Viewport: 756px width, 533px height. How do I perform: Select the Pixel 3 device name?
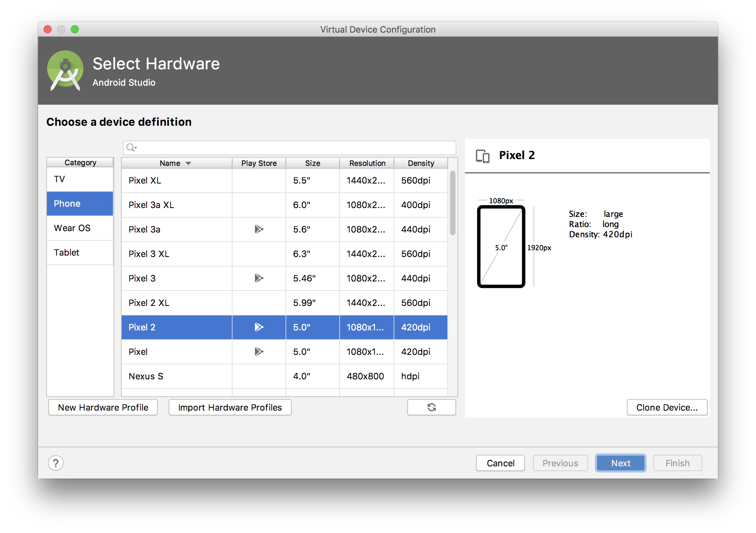[142, 278]
